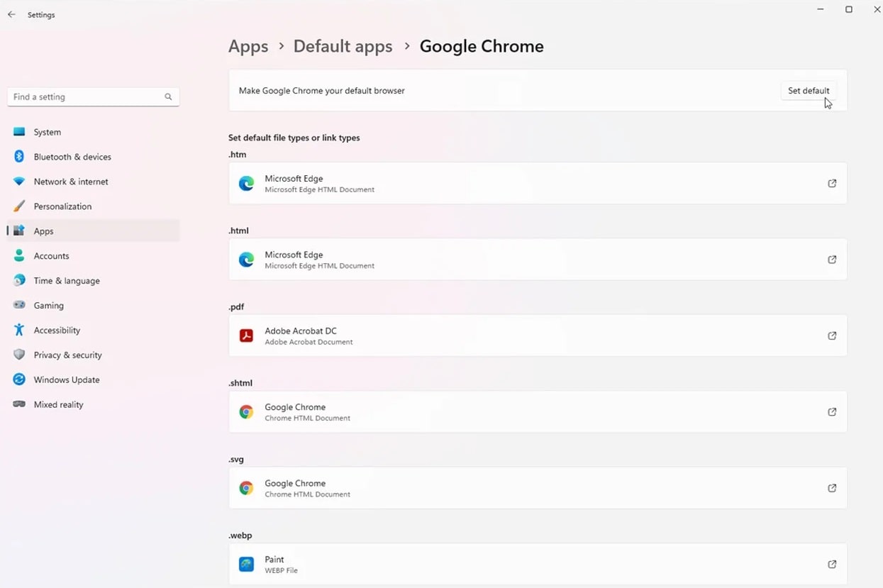The height and width of the screenshot is (588, 883).
Task: Change the .shtml Google Chrome default
Action: tap(538, 412)
